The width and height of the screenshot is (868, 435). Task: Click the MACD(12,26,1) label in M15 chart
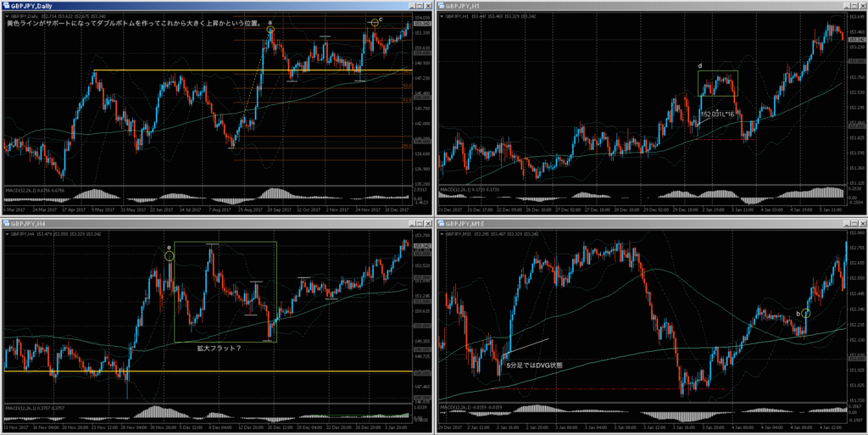pos(454,408)
